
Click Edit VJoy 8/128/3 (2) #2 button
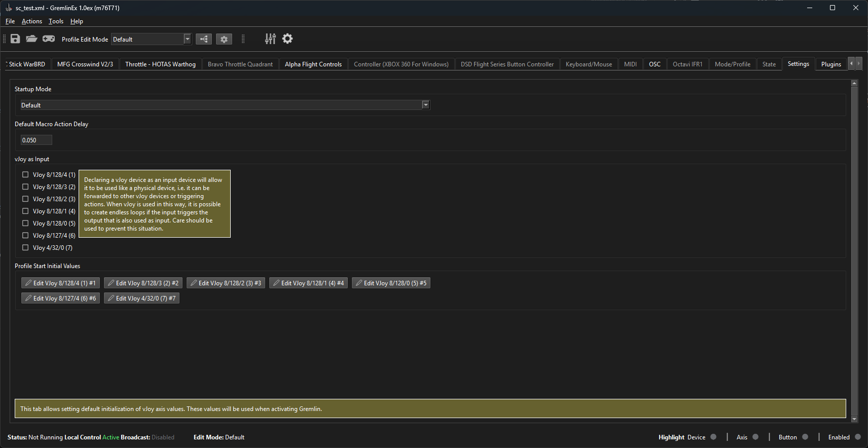point(143,283)
